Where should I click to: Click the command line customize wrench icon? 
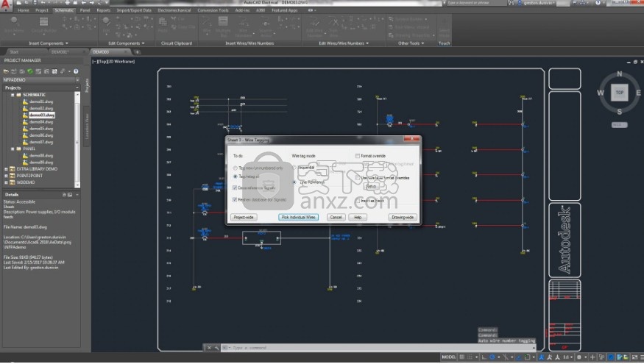(x=216, y=348)
